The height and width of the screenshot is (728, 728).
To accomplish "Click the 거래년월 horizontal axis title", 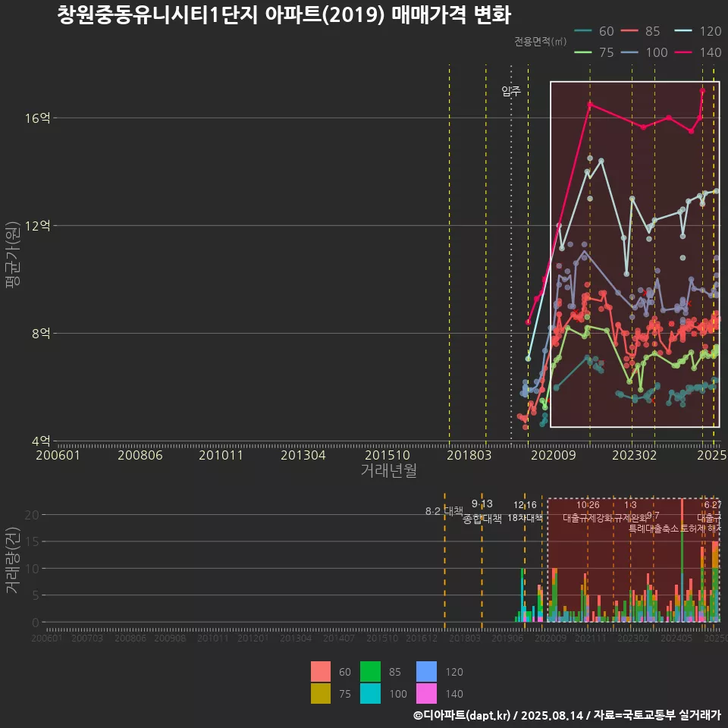I will click(x=389, y=470).
